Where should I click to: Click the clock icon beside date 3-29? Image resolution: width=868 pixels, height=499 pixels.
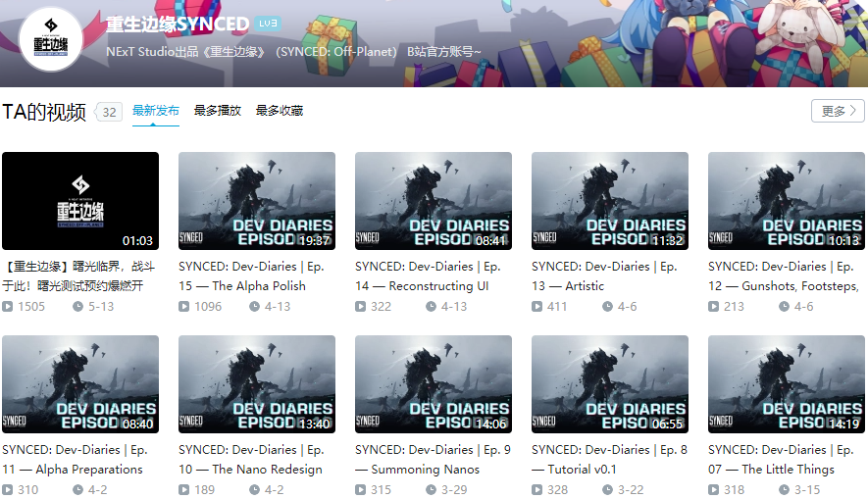pos(431,489)
